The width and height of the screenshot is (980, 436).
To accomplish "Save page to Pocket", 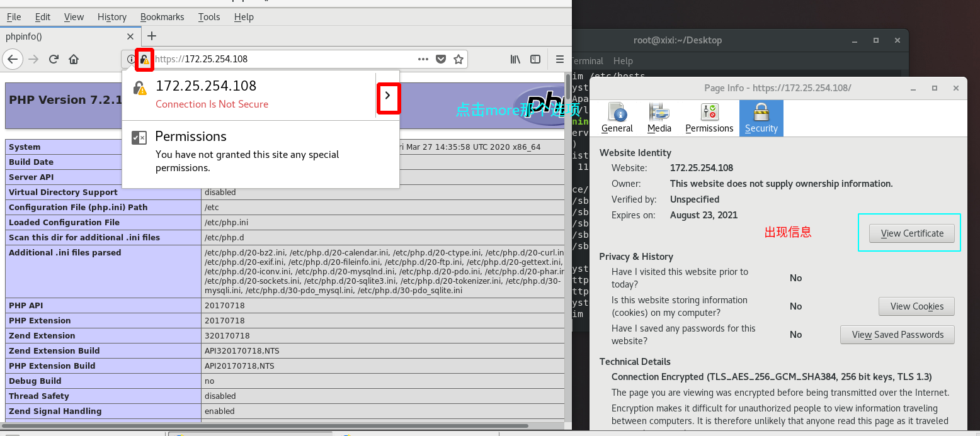I will pos(441,59).
